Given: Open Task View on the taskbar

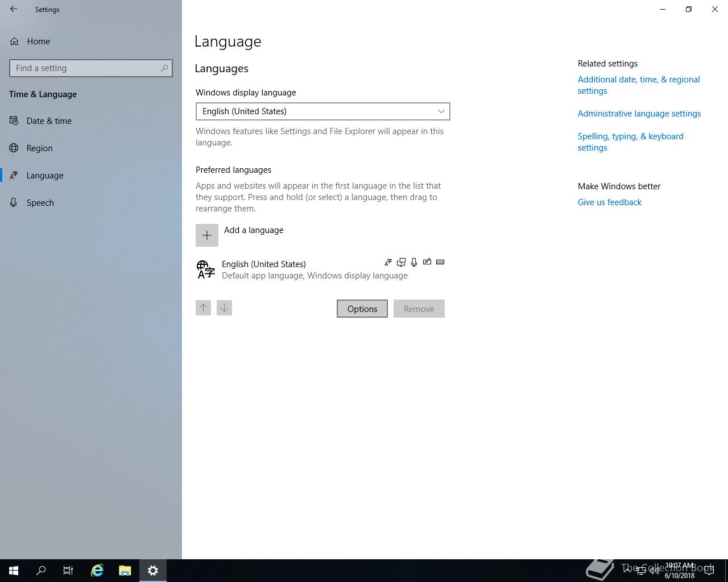Looking at the screenshot, I should pyautogui.click(x=68, y=571).
